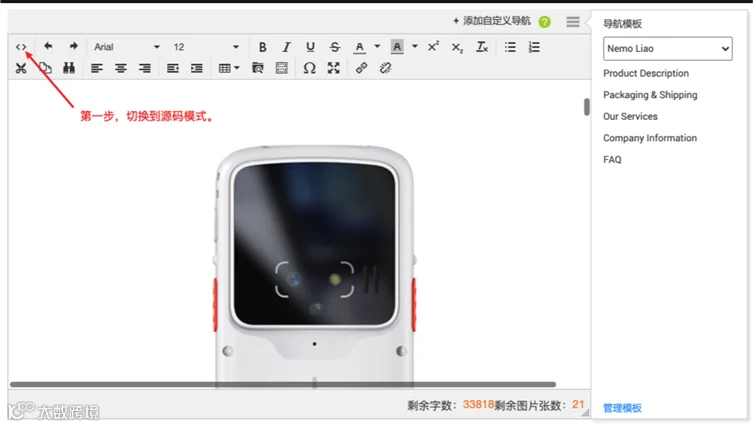Remove link with unlink icon
Screen dimensions: 753x427
click(x=385, y=68)
